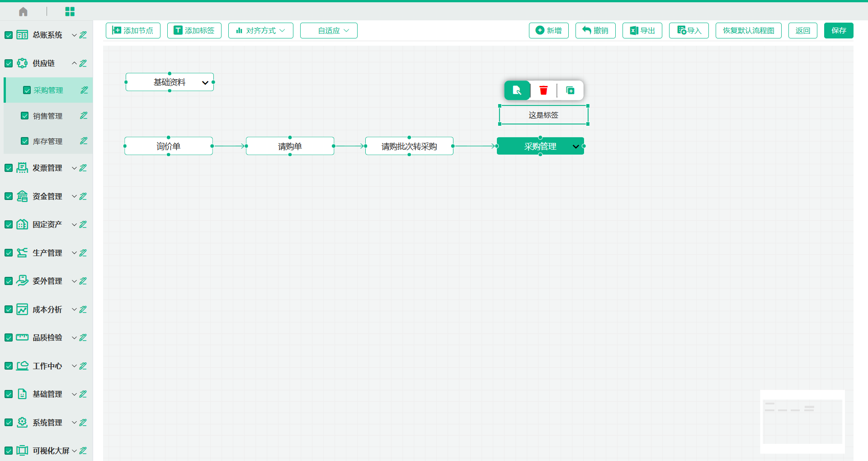This screenshot has width=868, height=461.
Task: Click the 新增 button
Action: (549, 30)
